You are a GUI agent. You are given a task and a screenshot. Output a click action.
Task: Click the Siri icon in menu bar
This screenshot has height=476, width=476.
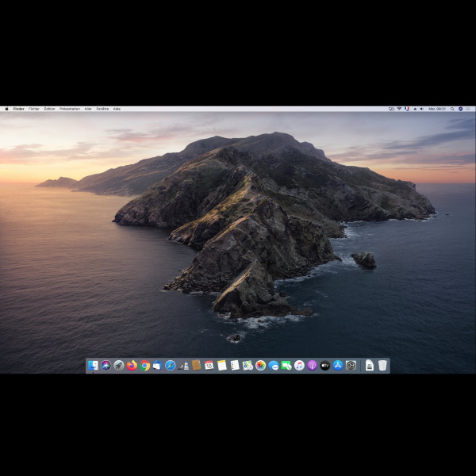(460, 109)
